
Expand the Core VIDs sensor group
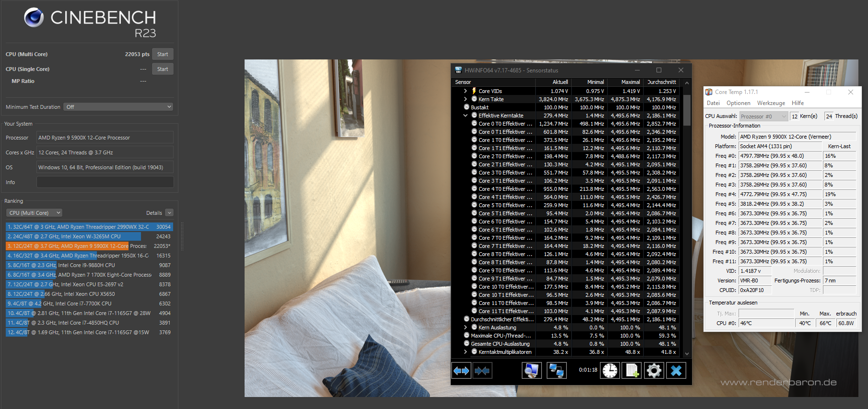[x=465, y=91]
